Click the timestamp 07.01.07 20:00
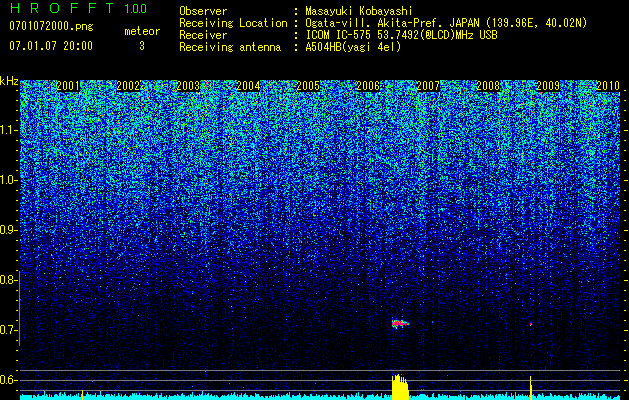Image resolution: width=629 pixels, height=400 pixels. [x=51, y=46]
